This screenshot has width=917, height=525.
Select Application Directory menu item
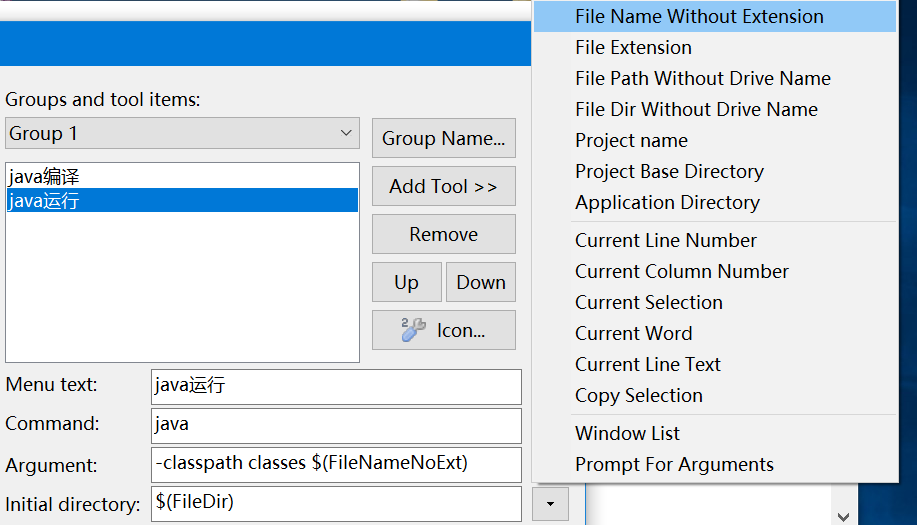[715, 202]
